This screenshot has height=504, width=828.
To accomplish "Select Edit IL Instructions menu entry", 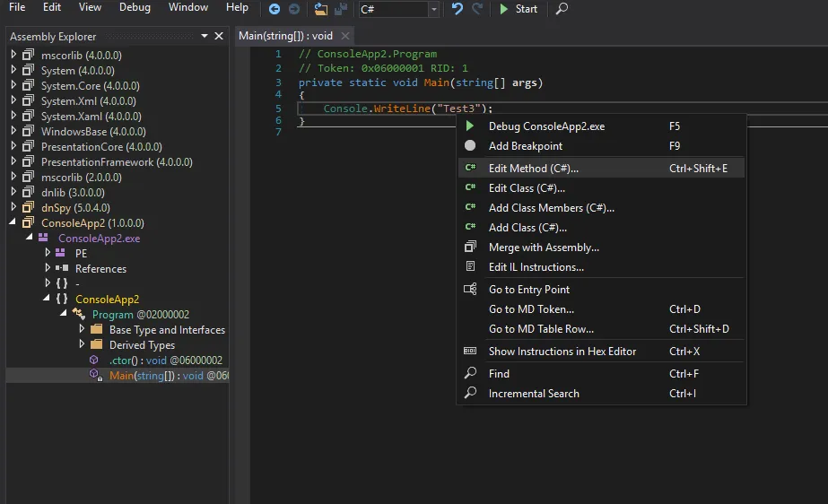I will point(536,266).
